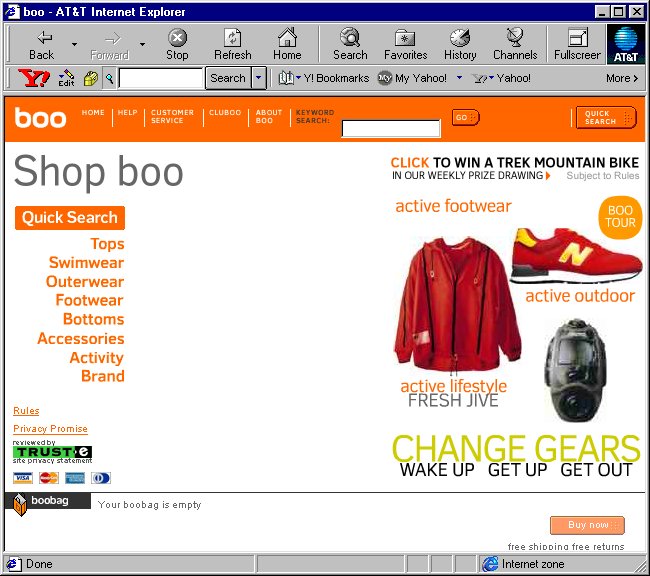Click My Yahoo! in the toolbar

[412, 78]
